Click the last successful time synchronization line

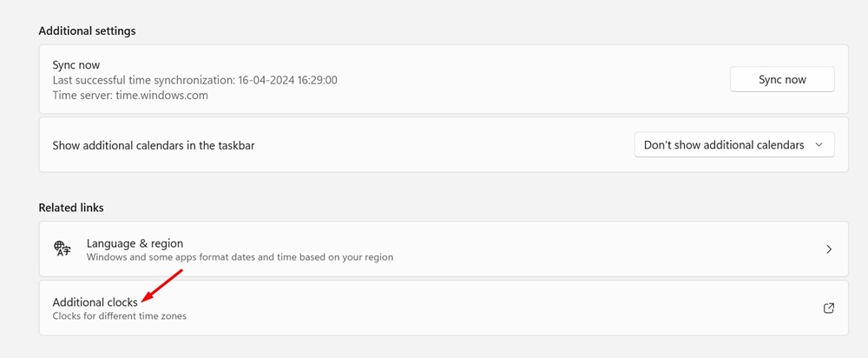[194, 80]
